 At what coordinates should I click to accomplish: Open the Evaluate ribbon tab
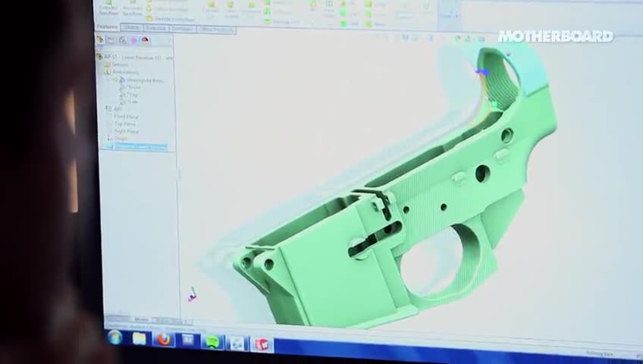coord(156,28)
